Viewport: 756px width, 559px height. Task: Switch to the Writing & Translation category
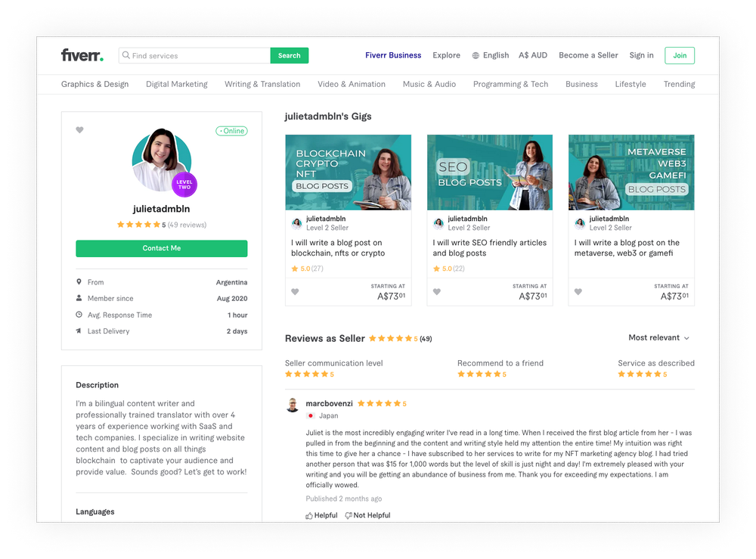262,84
